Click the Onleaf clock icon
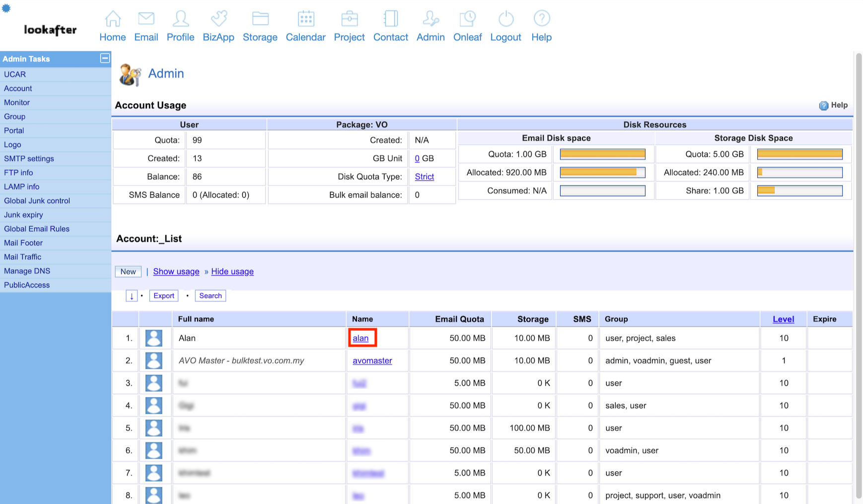Screen dimensions: 863x504 coord(467,19)
